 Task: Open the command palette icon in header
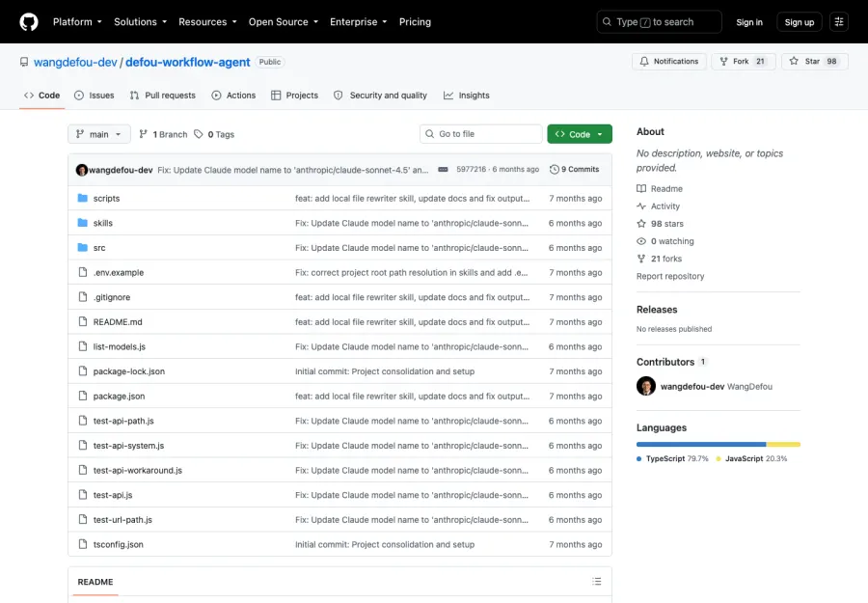pos(839,22)
